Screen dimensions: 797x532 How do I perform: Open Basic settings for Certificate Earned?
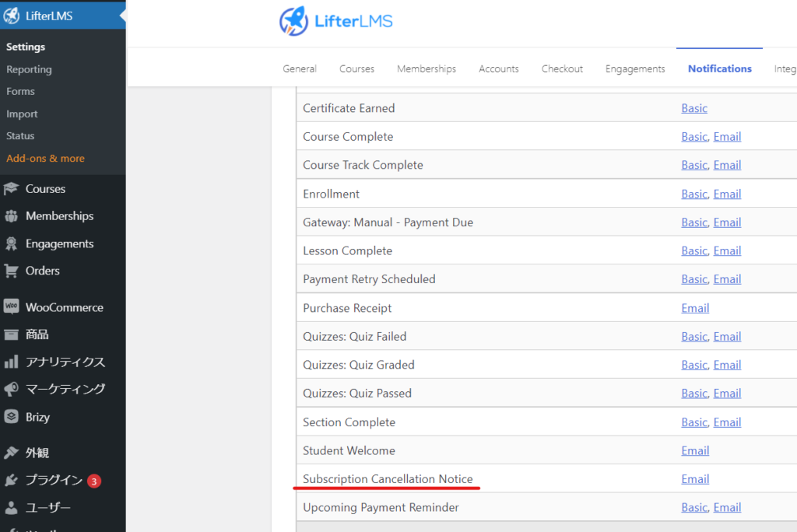click(694, 108)
